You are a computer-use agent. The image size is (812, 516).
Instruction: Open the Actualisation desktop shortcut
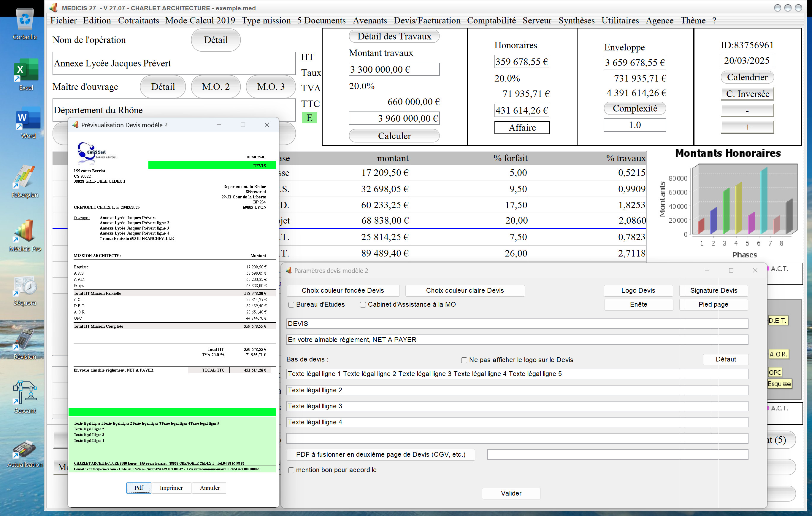[25, 453]
